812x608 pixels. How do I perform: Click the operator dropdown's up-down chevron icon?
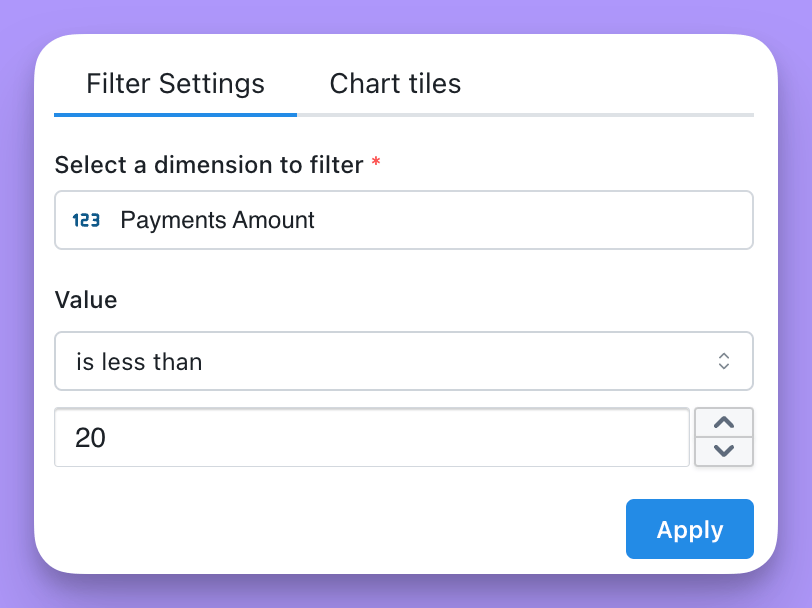point(723,361)
